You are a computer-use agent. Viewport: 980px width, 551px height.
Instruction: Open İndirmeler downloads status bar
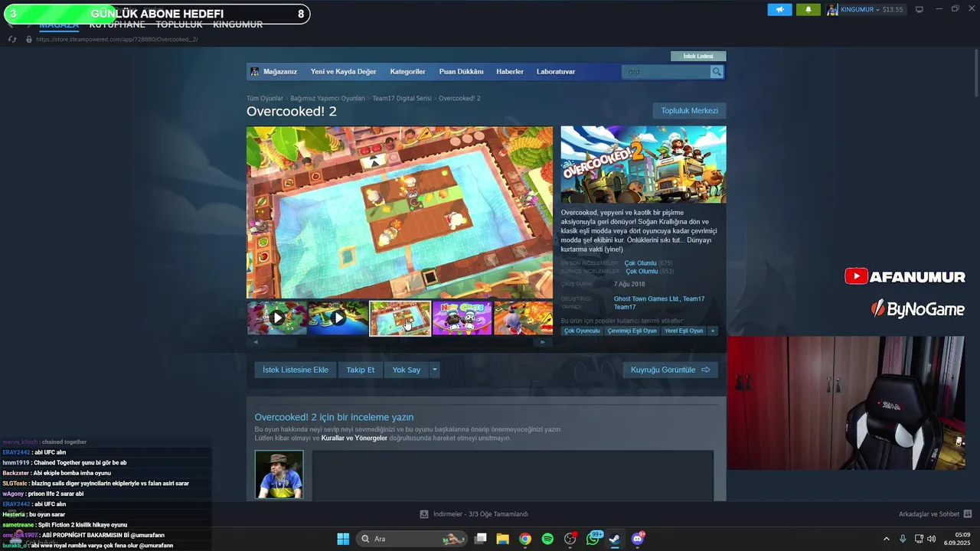[x=475, y=514]
